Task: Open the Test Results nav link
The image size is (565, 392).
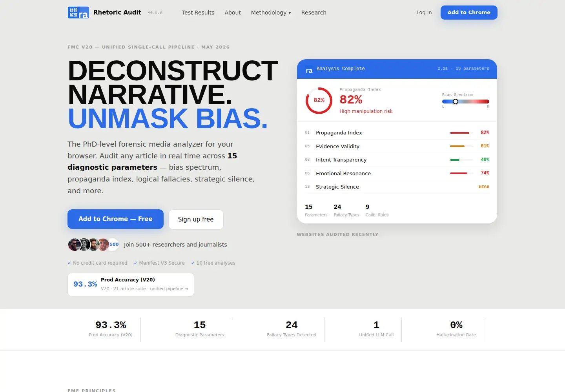Action: [x=198, y=13]
